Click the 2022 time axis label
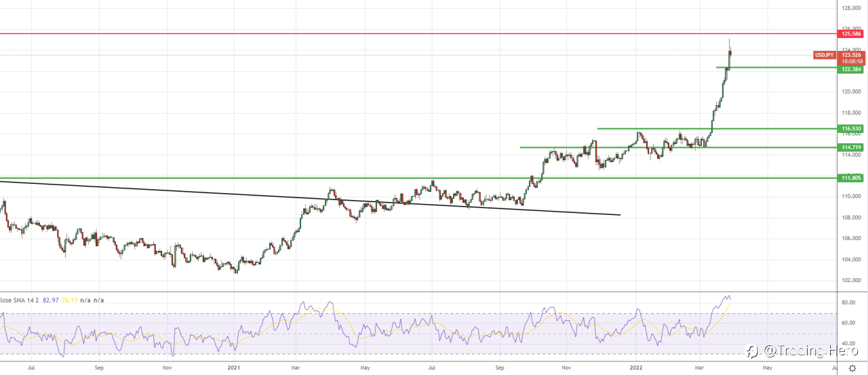Screen dimensions: 868x375 [637, 368]
